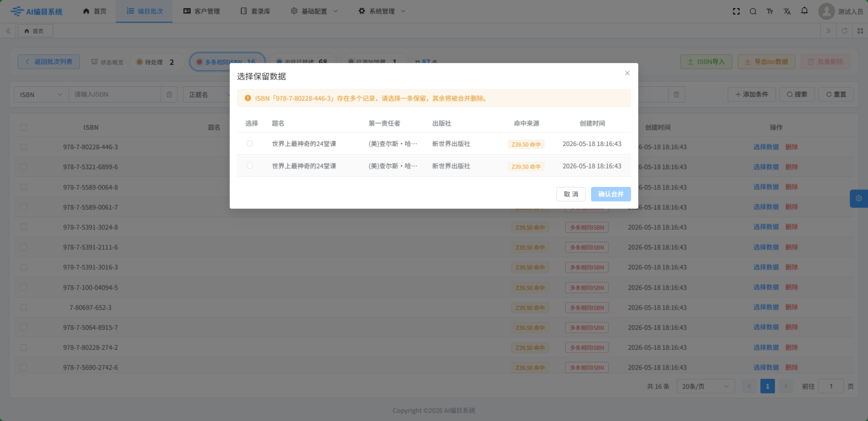Go to 首页 in the top navigation

click(95, 11)
